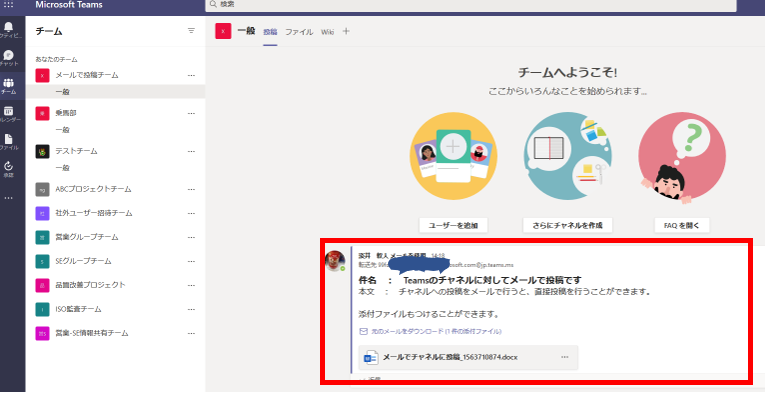The width and height of the screenshot is (765, 400).
Task: Click the ユーザーを追加 button
Action: [453, 225]
